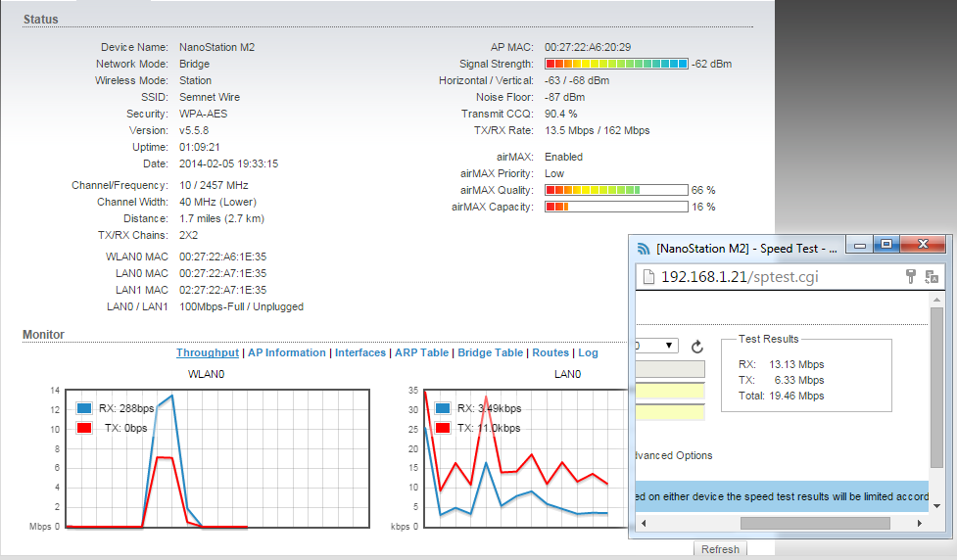This screenshot has height=560, width=957.
Task: Click the red TX legend swatch in LAN0 graph
Action: coord(443,428)
